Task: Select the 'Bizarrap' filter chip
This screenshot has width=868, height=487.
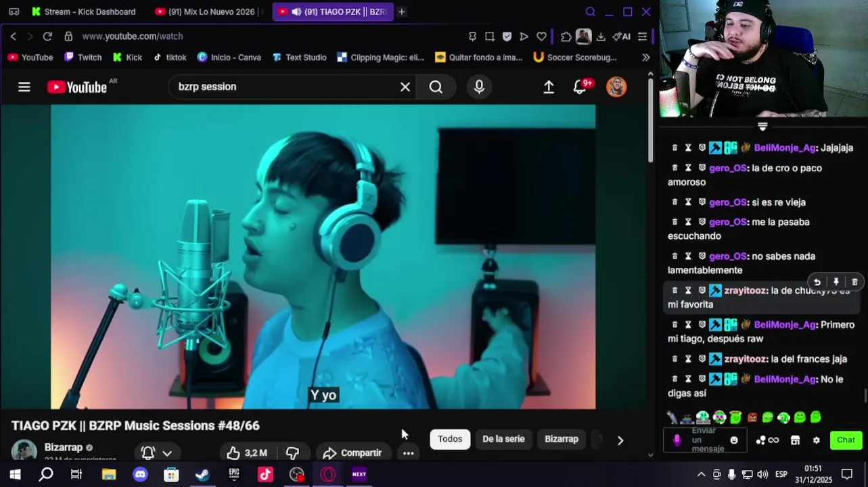Action: click(562, 439)
